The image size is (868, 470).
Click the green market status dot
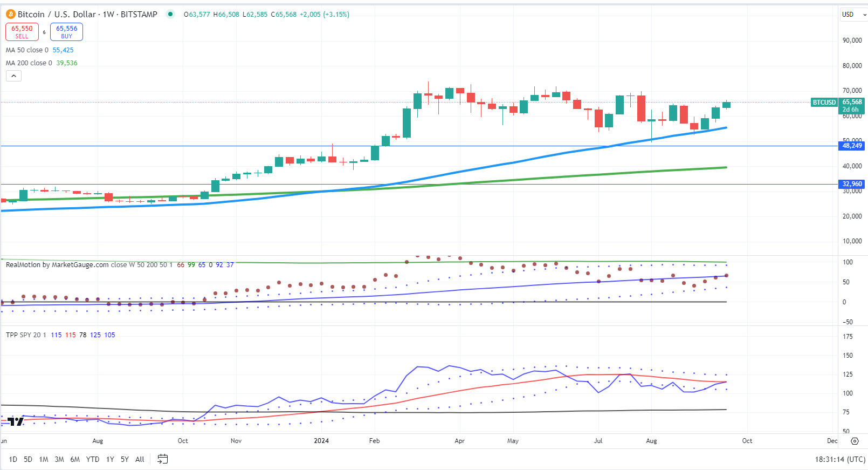point(170,15)
